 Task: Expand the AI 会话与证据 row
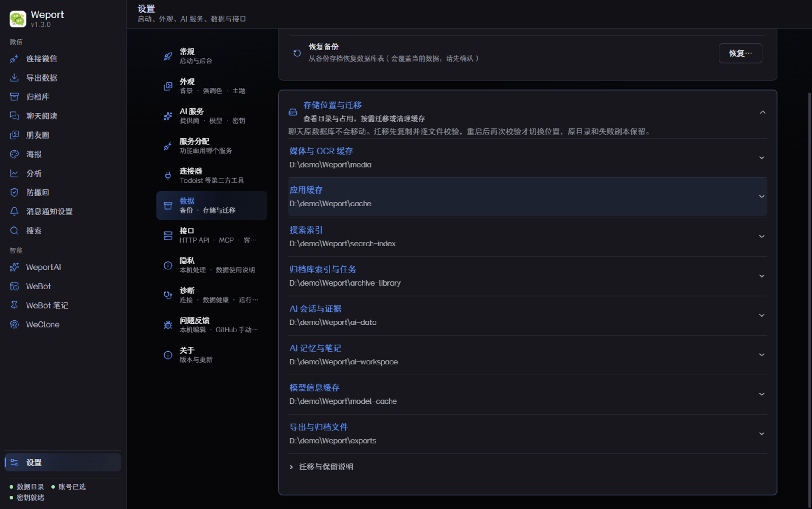pyautogui.click(x=528, y=315)
